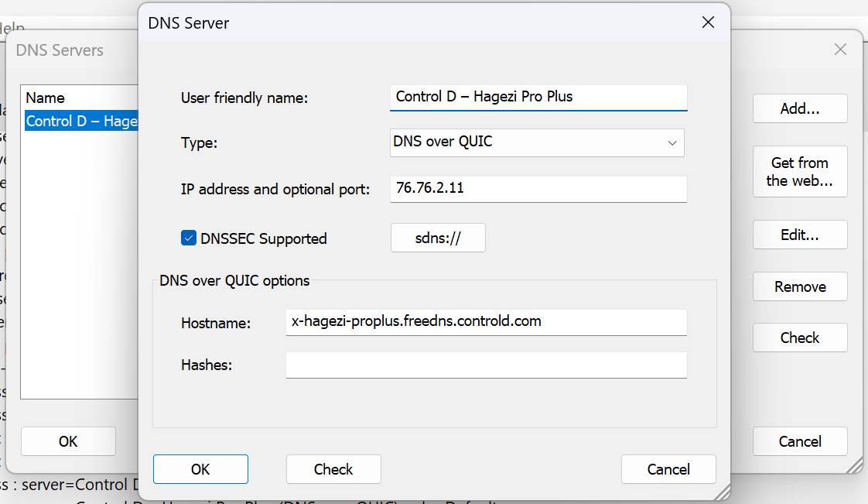Click the sdns:// button
Viewport: 868px width, 504px height.
[x=438, y=238]
